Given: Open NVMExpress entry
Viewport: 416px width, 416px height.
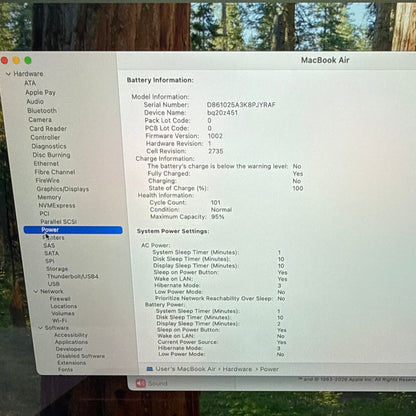Looking at the screenshot, I should pos(57,205).
